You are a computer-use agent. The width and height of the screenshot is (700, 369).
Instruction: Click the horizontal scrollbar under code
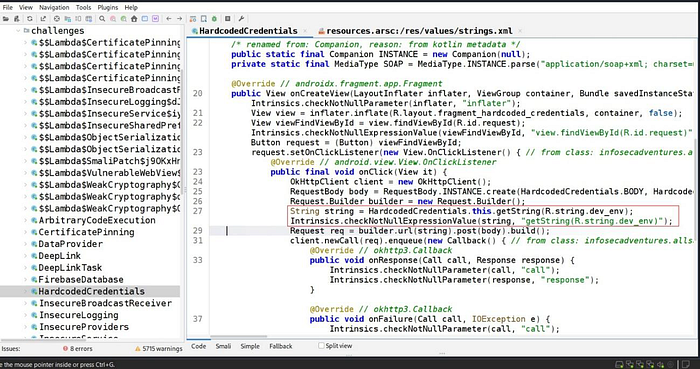[x=238, y=336]
